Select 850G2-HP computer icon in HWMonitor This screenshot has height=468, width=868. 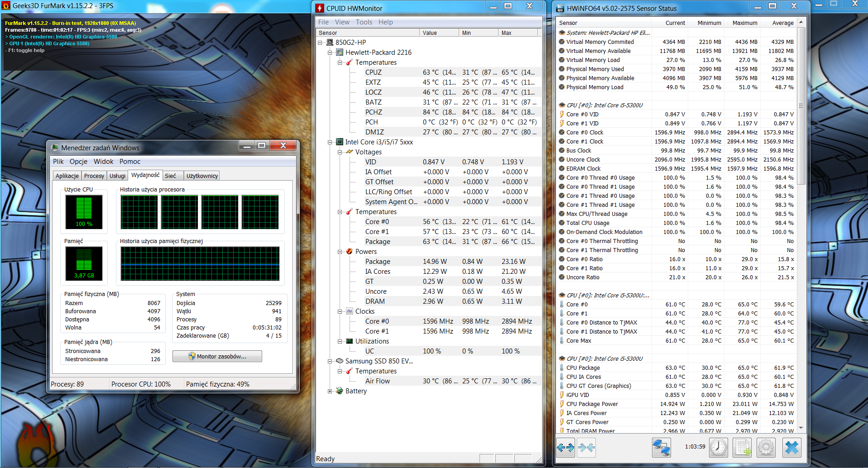tap(330, 42)
